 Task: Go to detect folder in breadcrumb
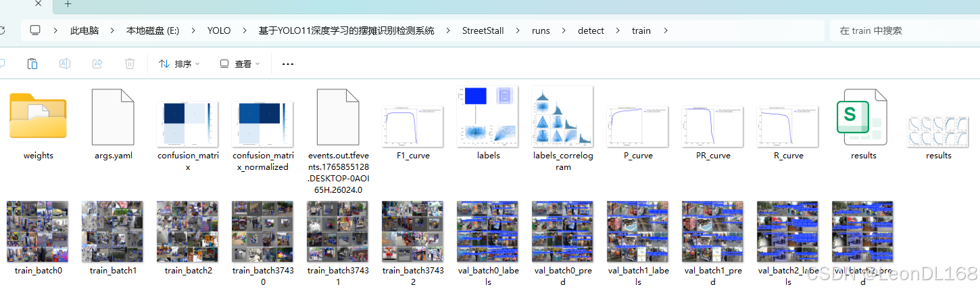(591, 30)
